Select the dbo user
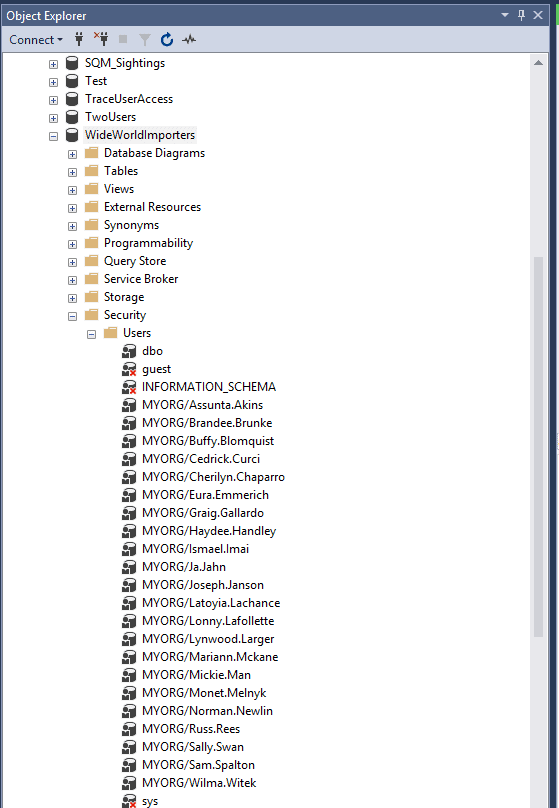 pyautogui.click(x=153, y=351)
